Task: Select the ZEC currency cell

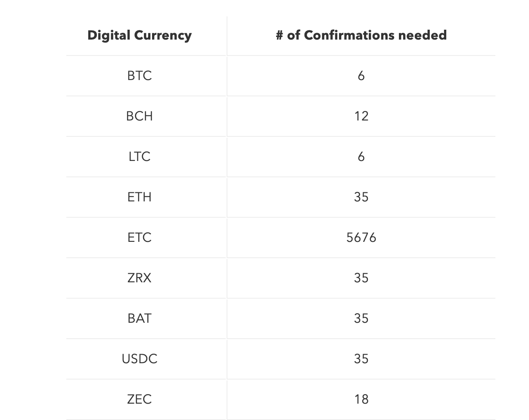Action: coord(140,399)
